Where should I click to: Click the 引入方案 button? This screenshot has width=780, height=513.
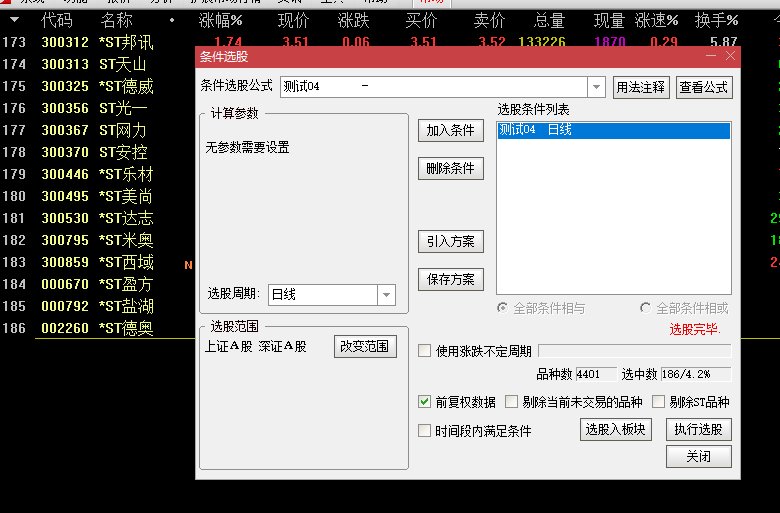click(451, 241)
